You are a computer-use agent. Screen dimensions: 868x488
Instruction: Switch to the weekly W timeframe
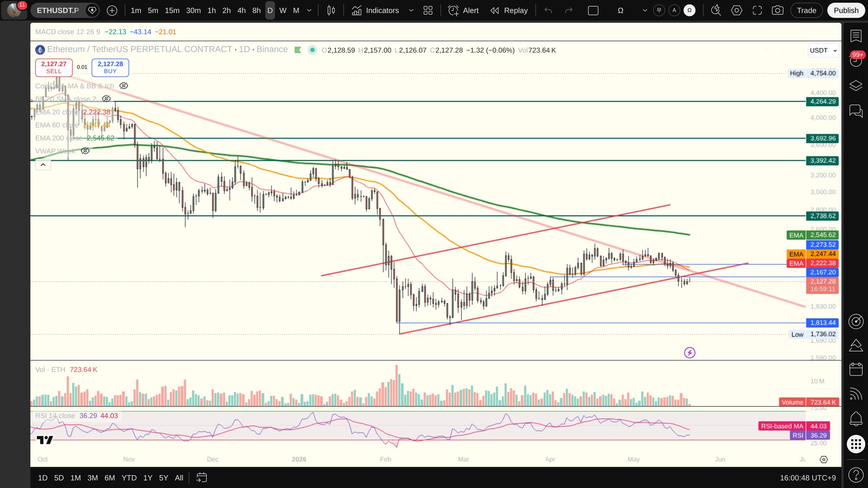coord(283,10)
